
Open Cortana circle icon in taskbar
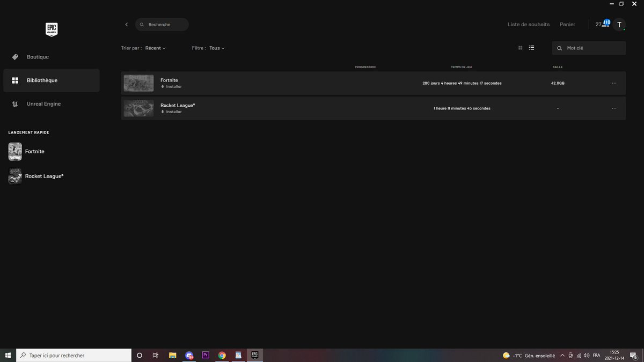(x=140, y=355)
